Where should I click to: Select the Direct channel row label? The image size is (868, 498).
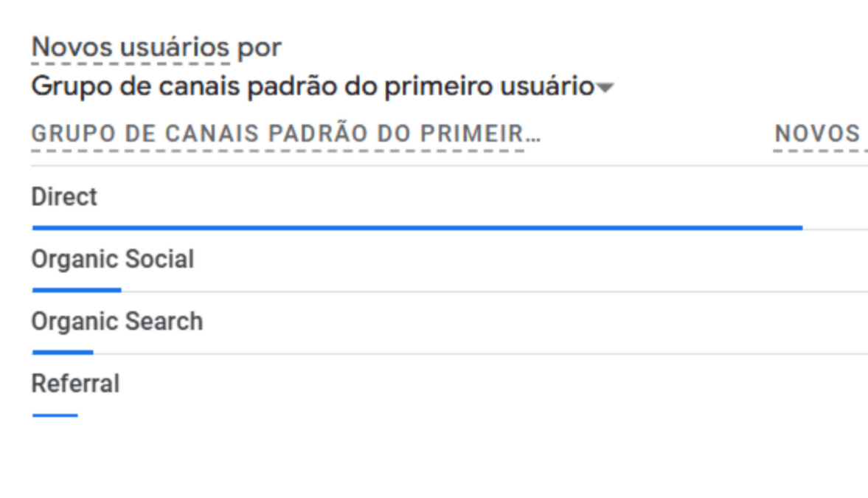[64, 197]
